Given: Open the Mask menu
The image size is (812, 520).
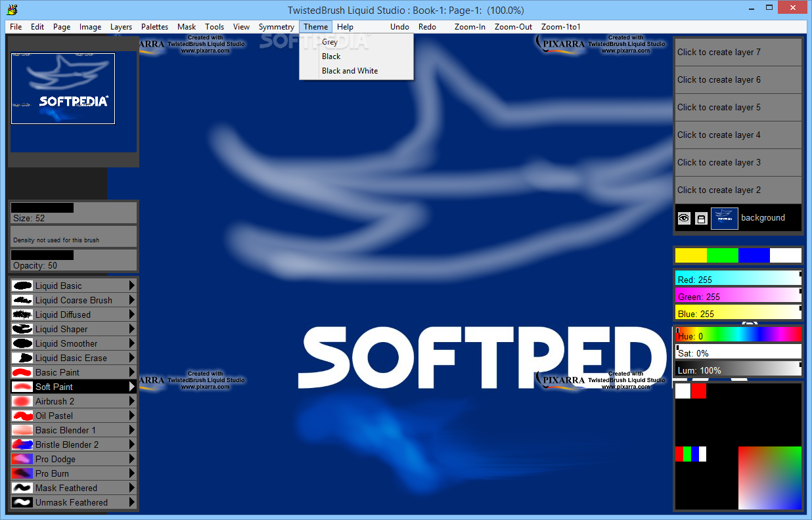Looking at the screenshot, I should point(187,27).
